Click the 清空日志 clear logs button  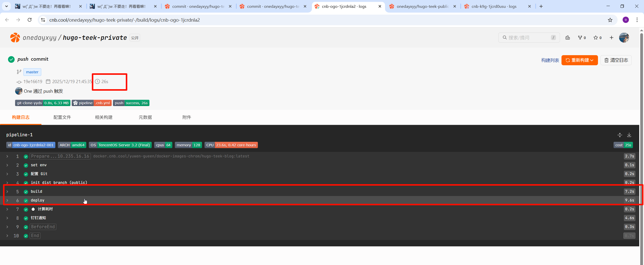(x=616, y=60)
